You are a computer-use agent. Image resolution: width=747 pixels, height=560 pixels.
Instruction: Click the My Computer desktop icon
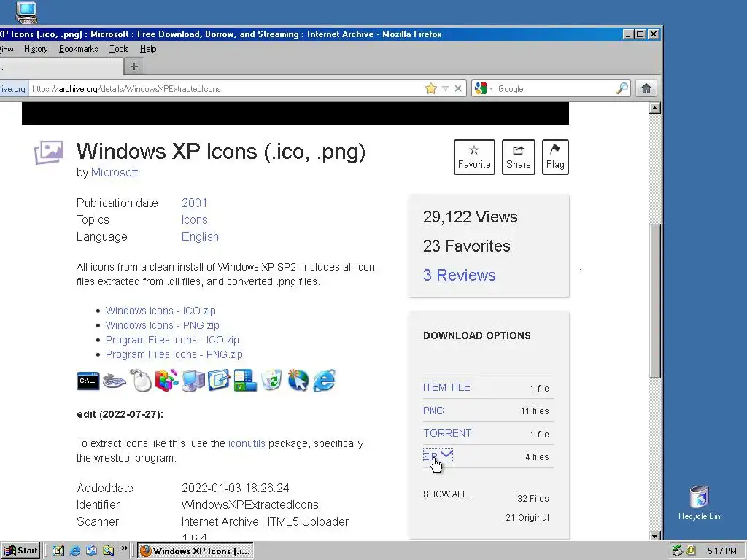click(26, 12)
